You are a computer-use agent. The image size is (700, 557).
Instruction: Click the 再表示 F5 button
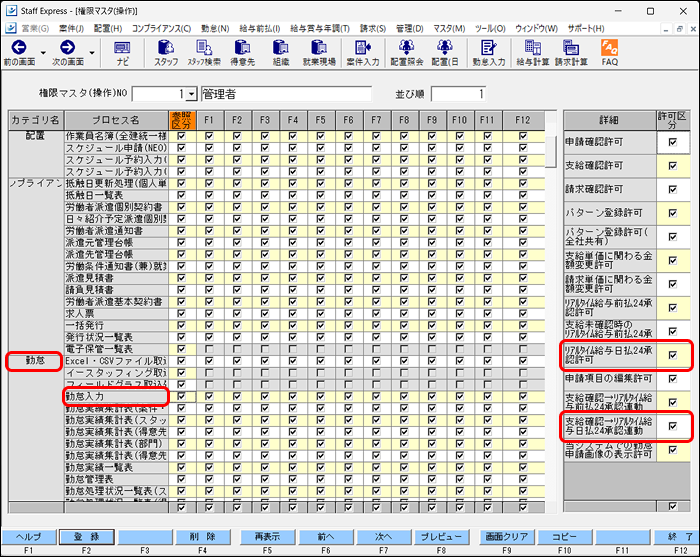click(267, 537)
